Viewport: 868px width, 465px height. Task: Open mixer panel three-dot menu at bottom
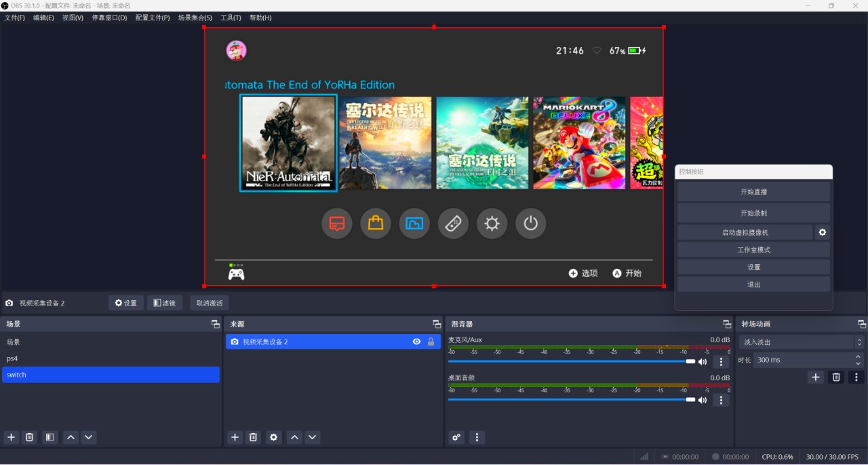point(477,437)
